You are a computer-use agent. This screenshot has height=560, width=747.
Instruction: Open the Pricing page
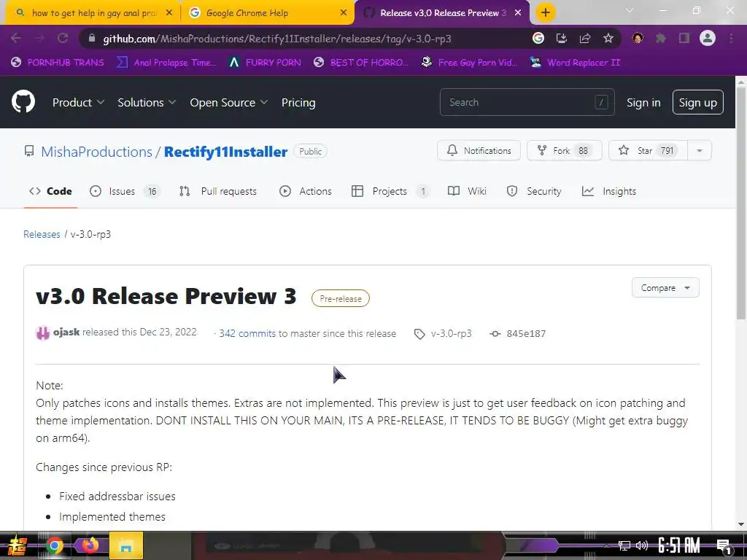click(298, 102)
